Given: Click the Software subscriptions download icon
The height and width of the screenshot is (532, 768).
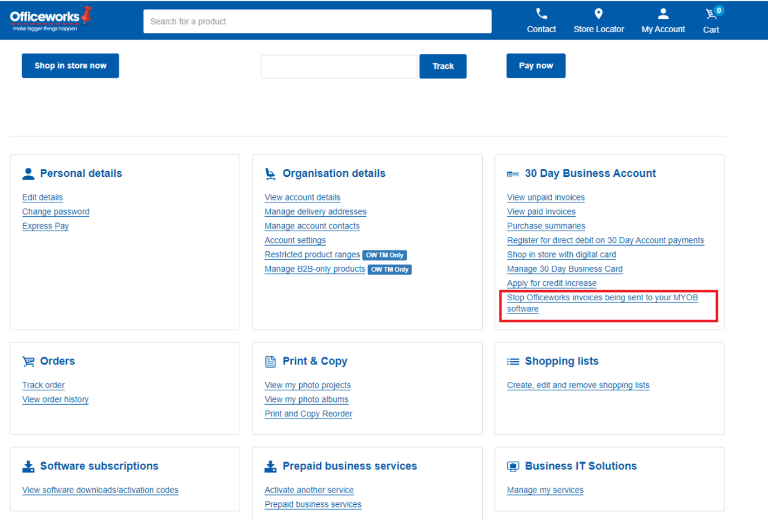Looking at the screenshot, I should (x=28, y=466).
